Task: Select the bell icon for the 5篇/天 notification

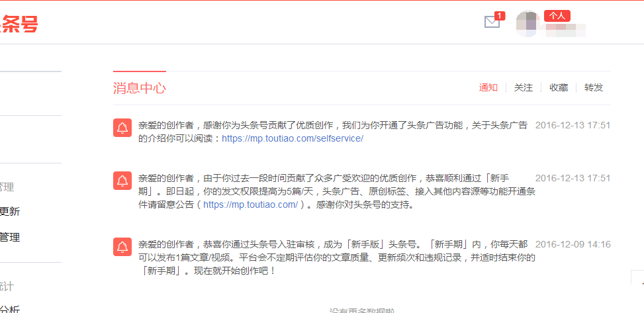Action: (122, 181)
